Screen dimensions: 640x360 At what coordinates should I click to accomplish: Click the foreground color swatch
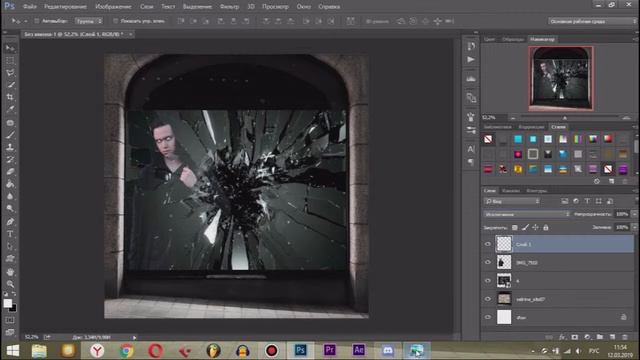[x=7, y=303]
